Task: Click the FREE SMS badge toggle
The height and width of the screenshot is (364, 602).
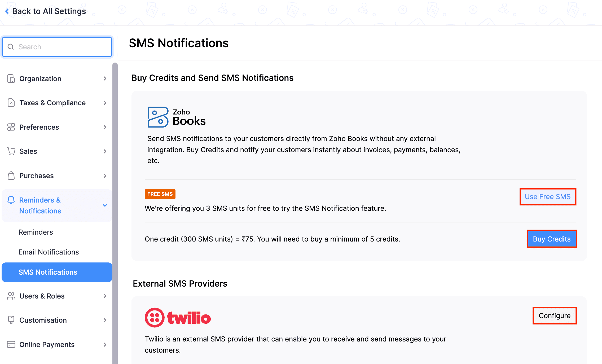Action: pyautogui.click(x=160, y=194)
